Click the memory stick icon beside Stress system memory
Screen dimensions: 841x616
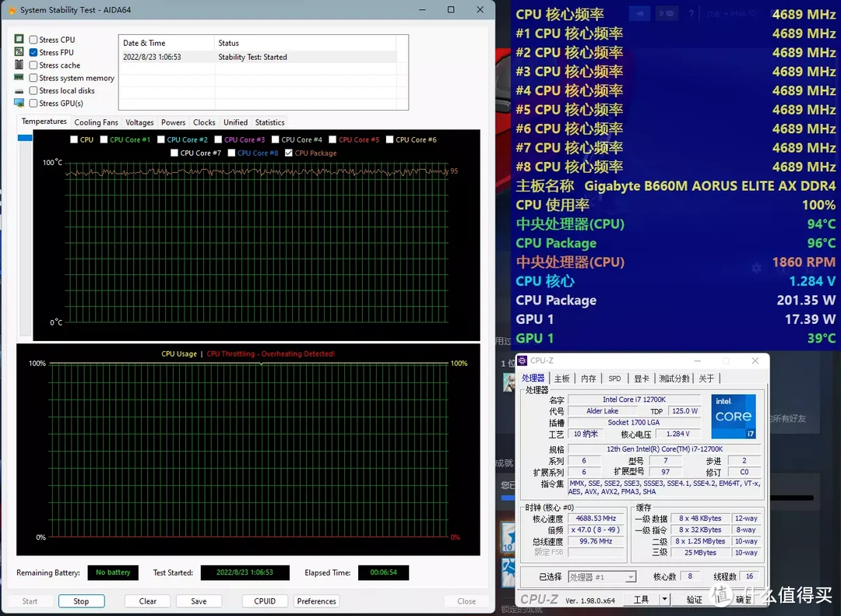coord(19,78)
